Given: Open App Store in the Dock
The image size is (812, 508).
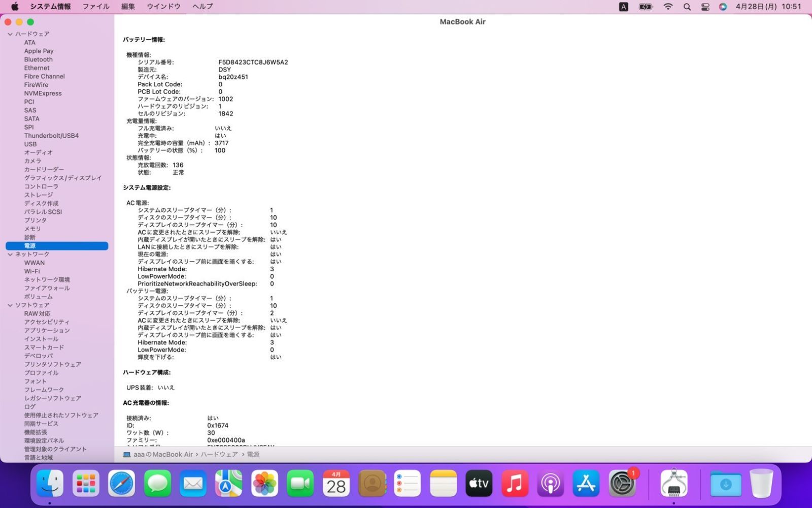Looking at the screenshot, I should coord(586,483).
